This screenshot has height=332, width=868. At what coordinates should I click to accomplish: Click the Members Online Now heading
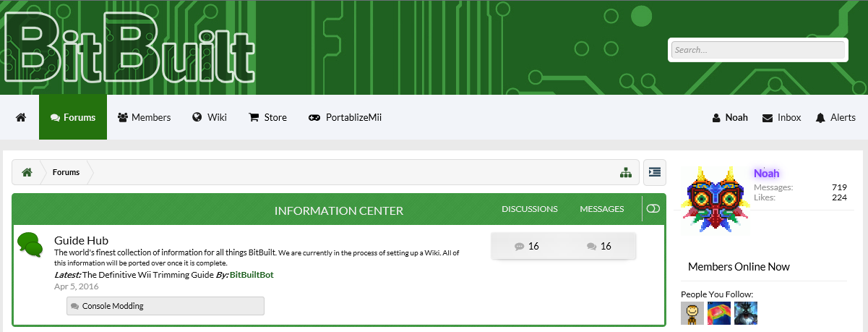pyautogui.click(x=739, y=266)
